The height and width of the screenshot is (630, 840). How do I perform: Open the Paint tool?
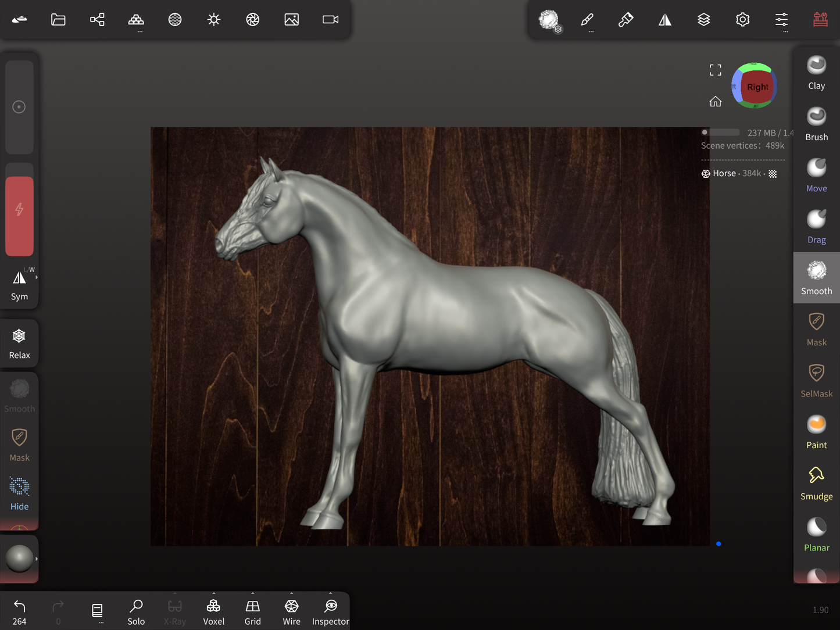pos(816,431)
